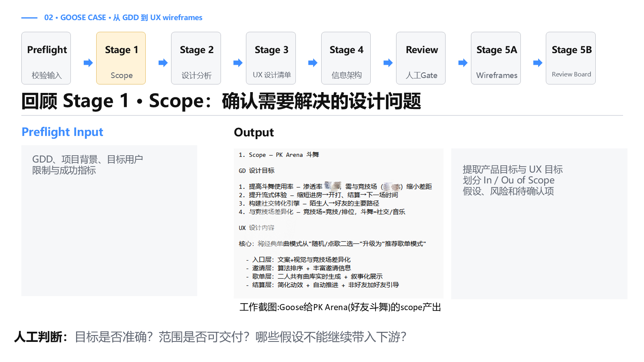
Task: Click the arrow between Stage 5A and Stage 5B
Action: 538,63
